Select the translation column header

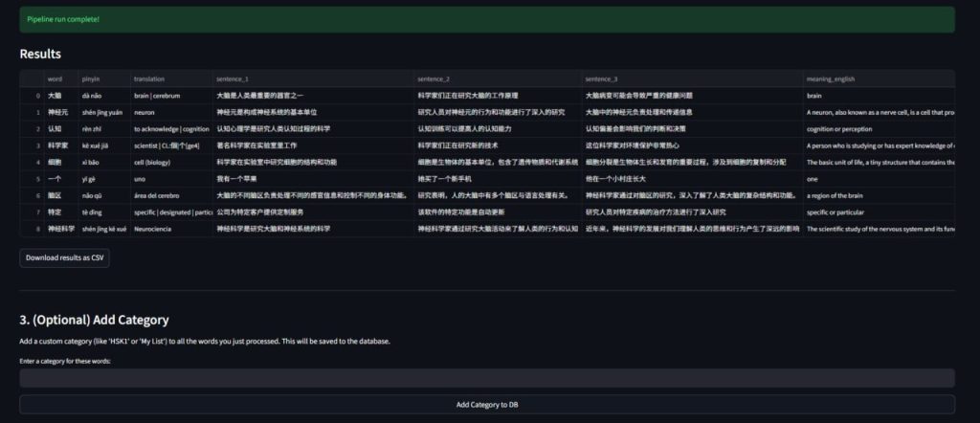(x=148, y=78)
